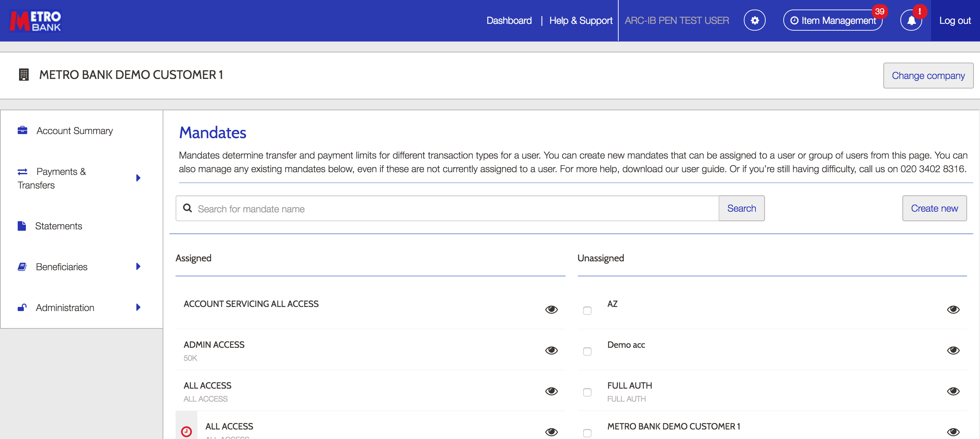Click the Assigned column heading
Image resolution: width=980 pixels, height=439 pixels.
point(193,258)
